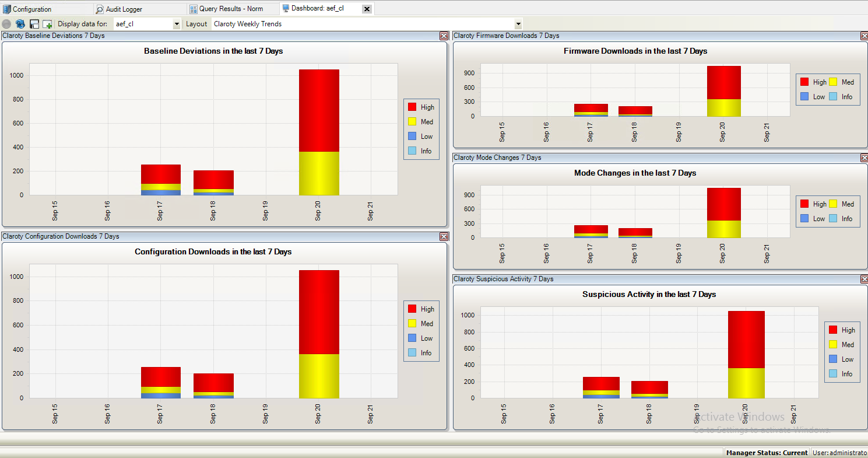This screenshot has width=868, height=458.
Task: Expand the Layout dropdown arrow
Action: [518, 24]
